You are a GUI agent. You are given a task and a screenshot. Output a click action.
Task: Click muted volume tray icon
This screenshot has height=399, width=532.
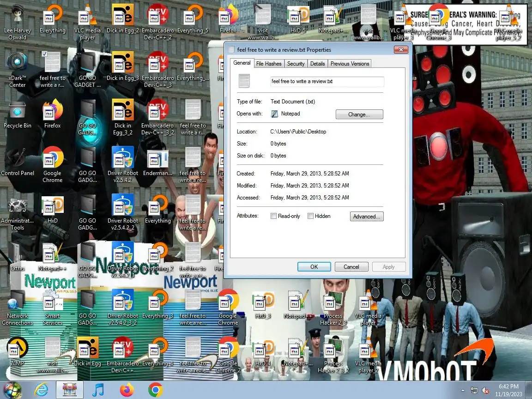click(x=485, y=391)
